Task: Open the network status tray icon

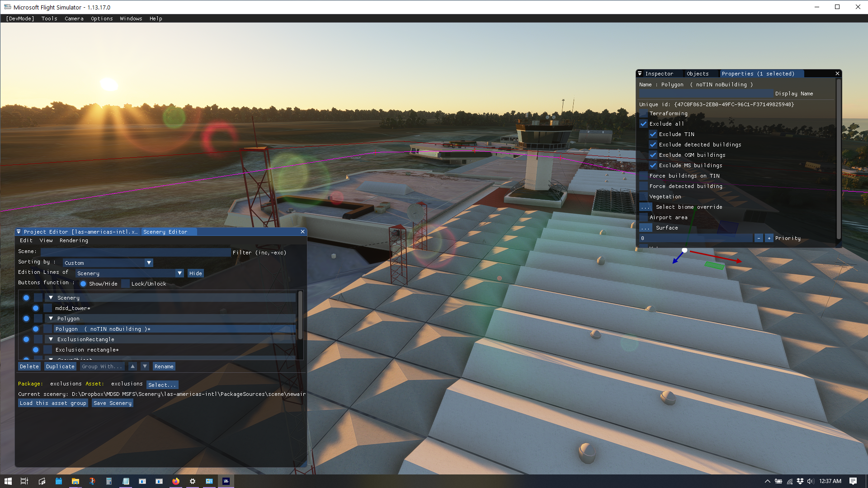Action: click(790, 481)
